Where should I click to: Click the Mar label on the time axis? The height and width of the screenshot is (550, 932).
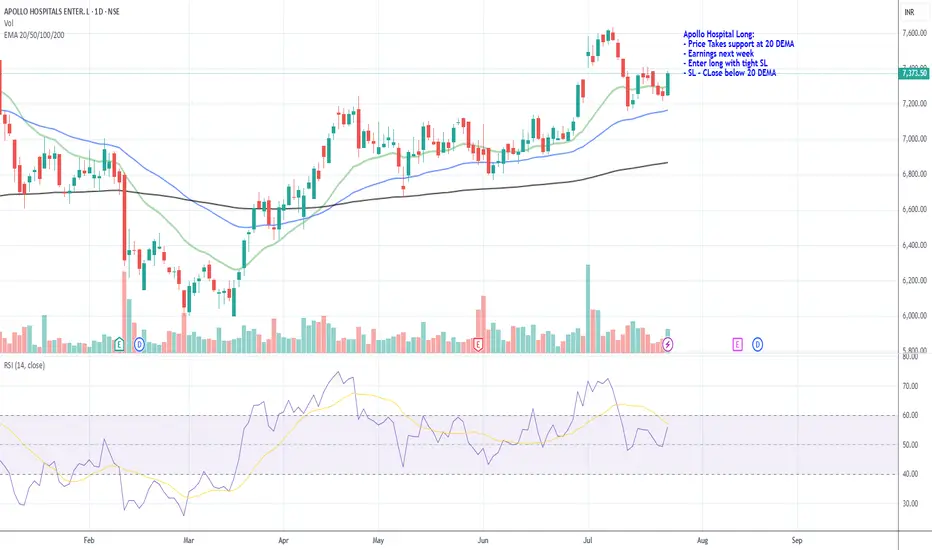[x=188, y=540]
